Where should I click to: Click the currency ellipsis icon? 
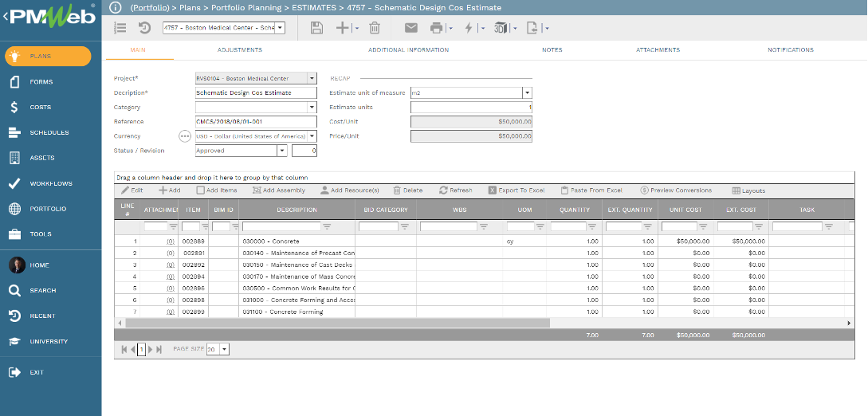pos(184,136)
